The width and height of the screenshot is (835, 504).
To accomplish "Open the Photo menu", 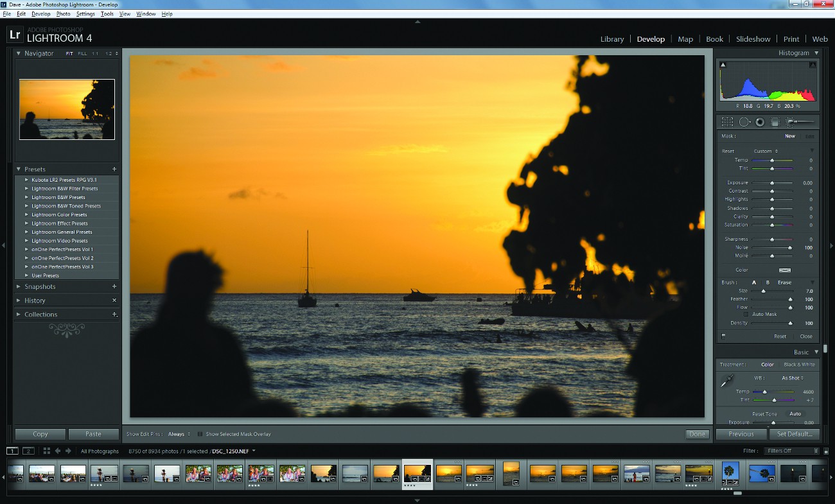I will coord(63,13).
